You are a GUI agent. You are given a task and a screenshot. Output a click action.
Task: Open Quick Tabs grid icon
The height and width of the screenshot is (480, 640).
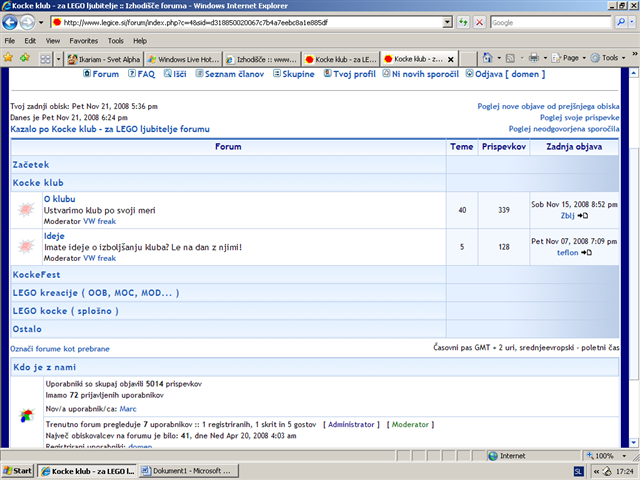tap(45, 59)
